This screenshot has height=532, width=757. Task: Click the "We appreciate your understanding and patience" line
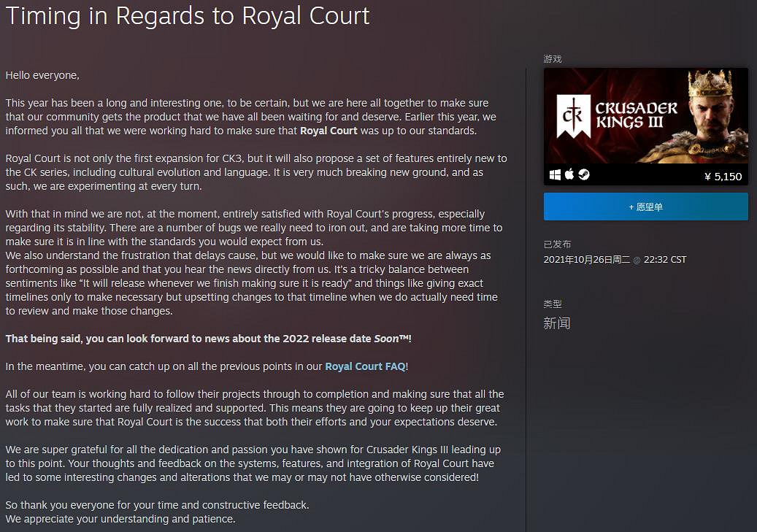pyautogui.click(x=120, y=519)
